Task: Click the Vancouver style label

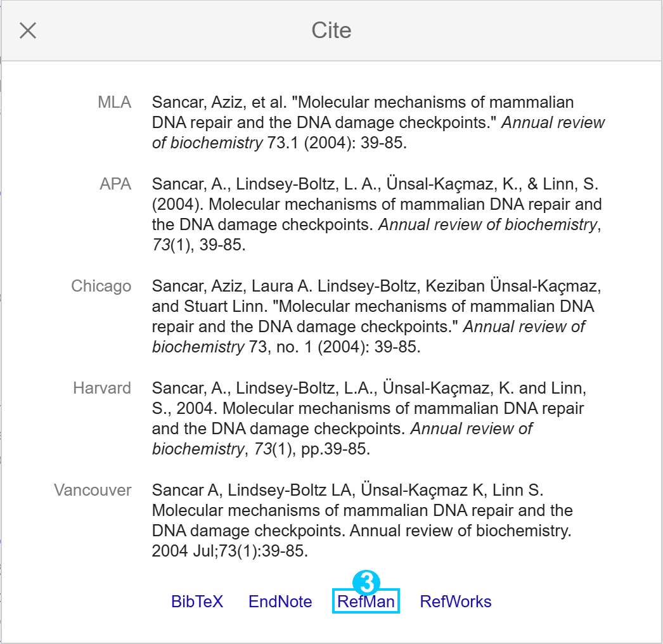Action: click(x=93, y=490)
